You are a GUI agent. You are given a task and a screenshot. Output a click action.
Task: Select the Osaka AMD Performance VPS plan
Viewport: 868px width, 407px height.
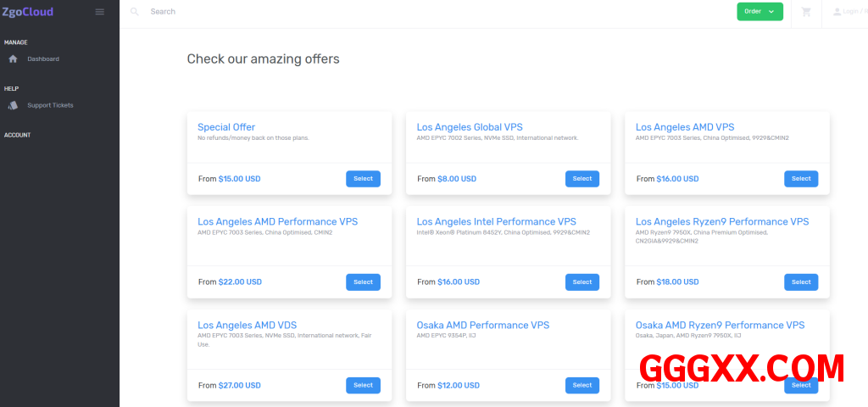[581, 385]
